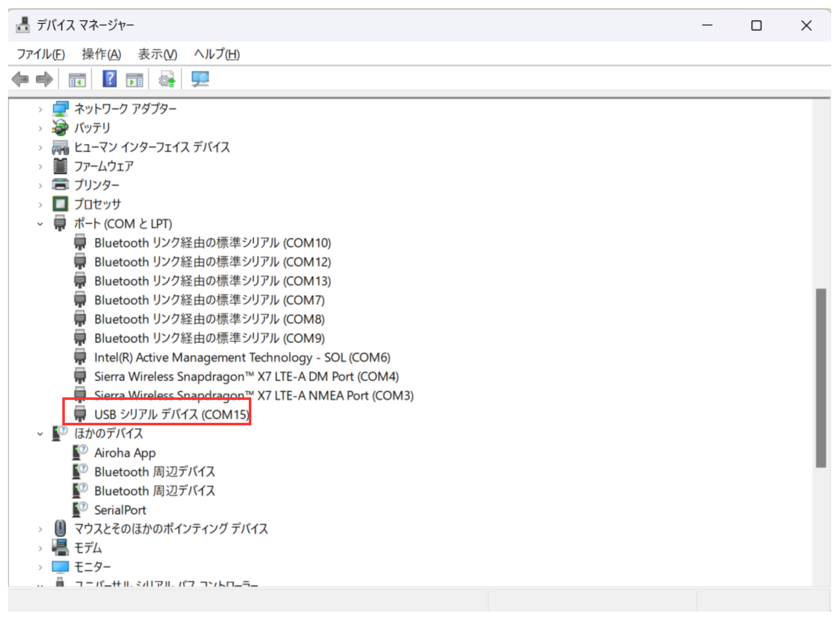Expand the プロセッサ category
840x620 pixels.
[x=40, y=205]
